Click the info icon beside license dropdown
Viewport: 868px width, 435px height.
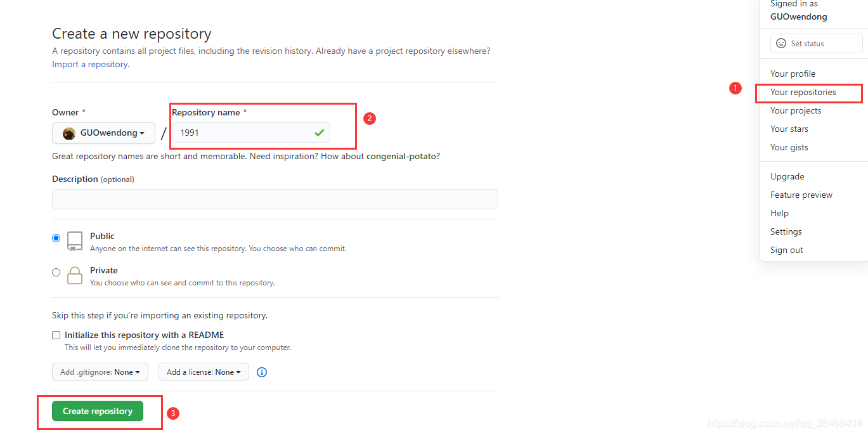262,372
